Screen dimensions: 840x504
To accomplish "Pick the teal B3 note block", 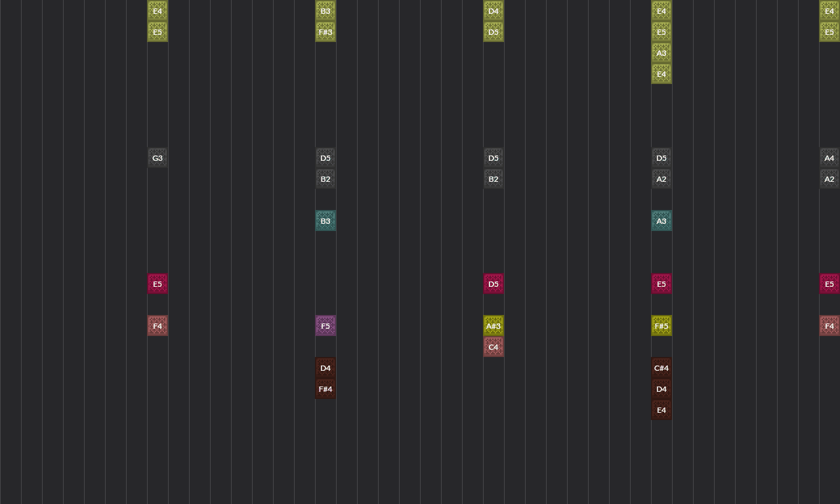I will coord(325,220).
